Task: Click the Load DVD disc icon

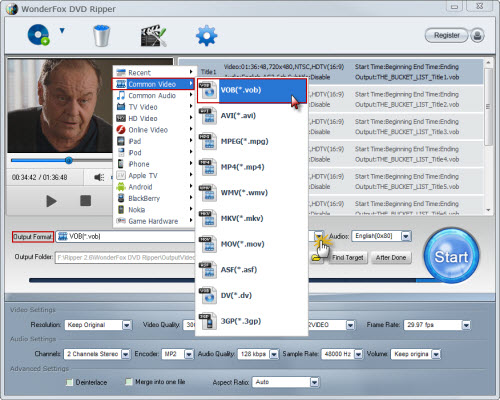Action: tap(38, 35)
